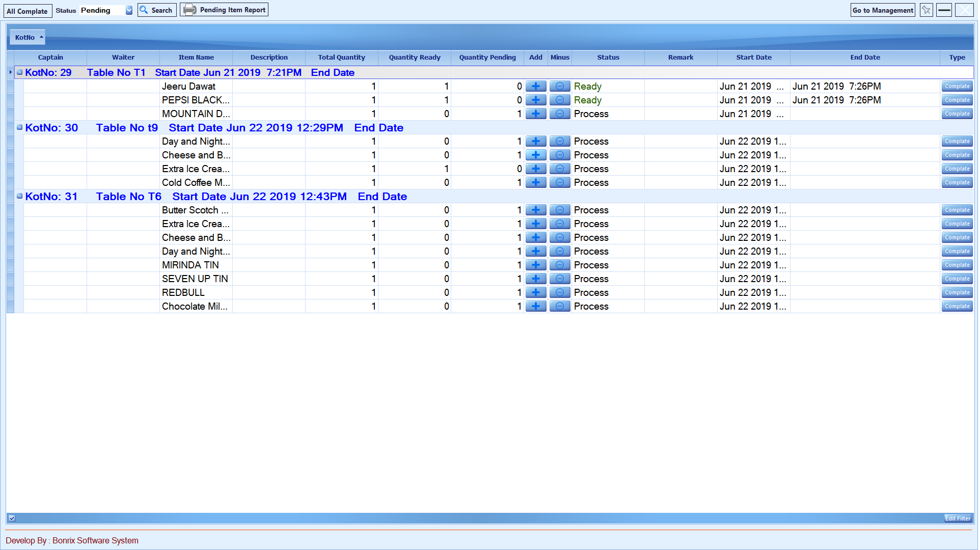Sort by the Item Name column header

pos(196,58)
